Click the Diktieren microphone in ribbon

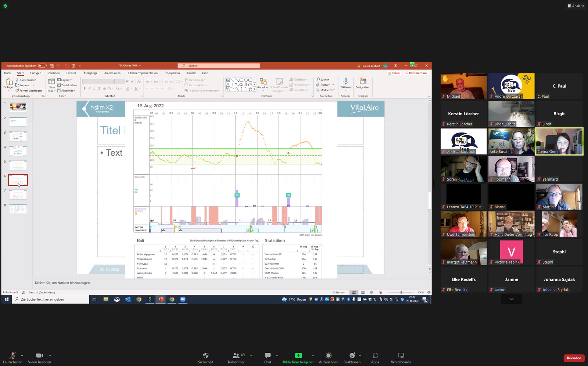pos(345,83)
